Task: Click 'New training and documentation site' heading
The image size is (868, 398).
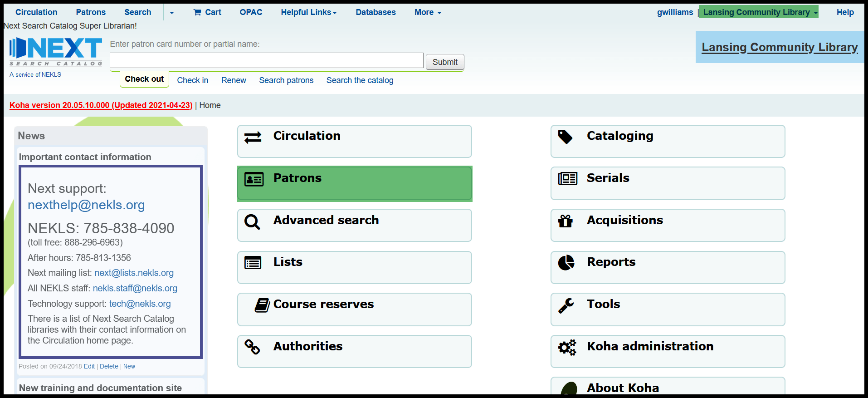Action: [100, 388]
